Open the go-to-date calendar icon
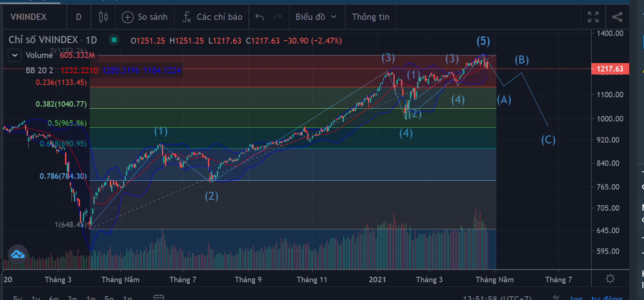The image size is (644, 300). [158, 298]
